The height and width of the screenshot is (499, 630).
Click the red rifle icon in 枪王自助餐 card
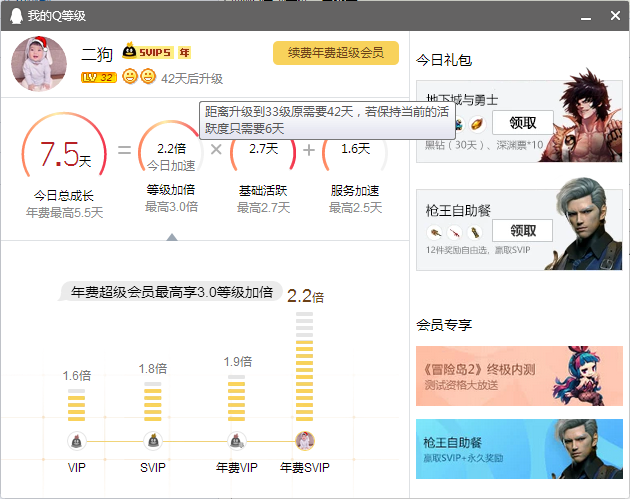pos(455,232)
